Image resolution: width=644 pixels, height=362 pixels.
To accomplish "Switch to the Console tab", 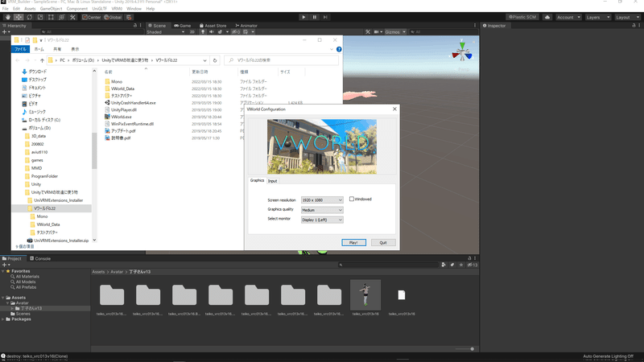I will [40, 258].
